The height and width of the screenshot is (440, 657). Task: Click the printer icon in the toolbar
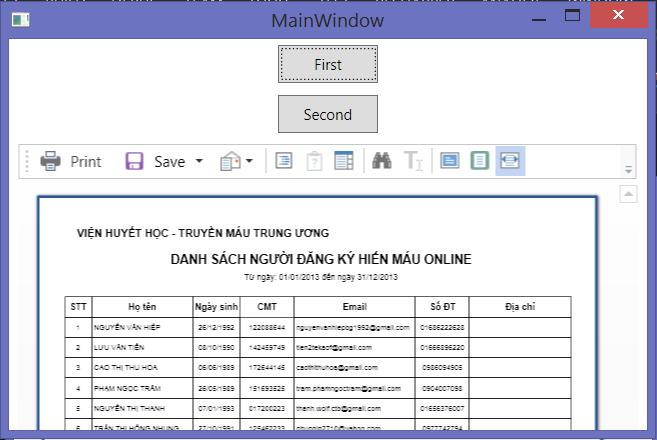(x=50, y=161)
